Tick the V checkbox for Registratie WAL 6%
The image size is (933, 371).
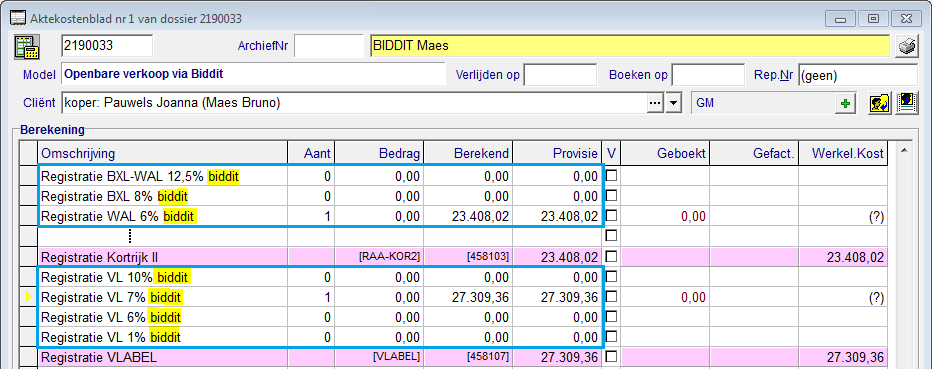pyautogui.click(x=610, y=216)
